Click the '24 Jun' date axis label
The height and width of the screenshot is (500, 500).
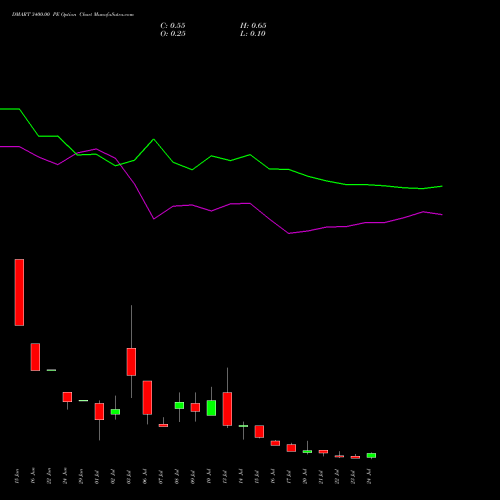coord(65,476)
